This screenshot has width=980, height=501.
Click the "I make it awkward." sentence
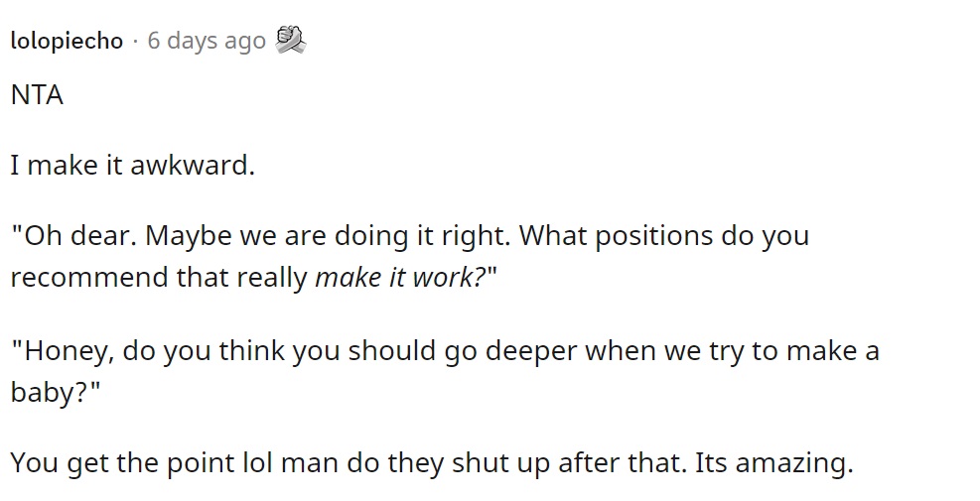(132, 166)
